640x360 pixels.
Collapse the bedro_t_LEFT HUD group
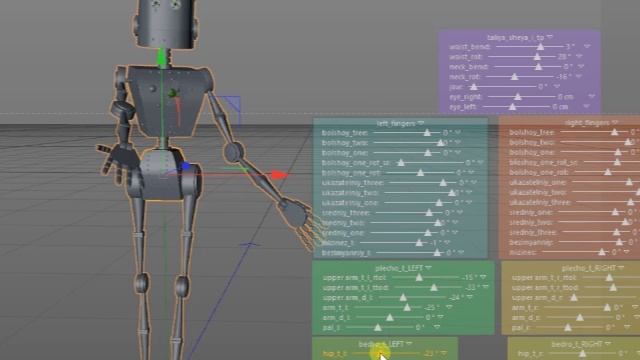pyautogui.click(x=409, y=344)
